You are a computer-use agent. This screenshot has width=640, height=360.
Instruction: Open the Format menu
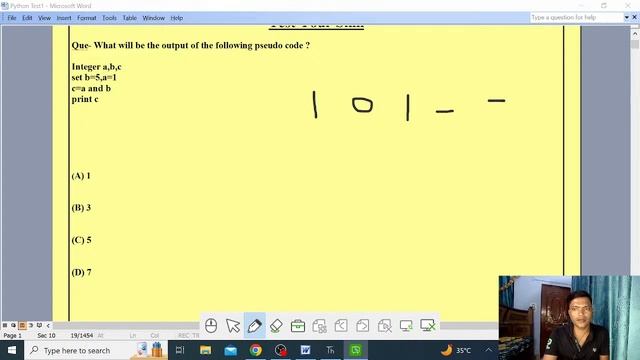coord(87,18)
